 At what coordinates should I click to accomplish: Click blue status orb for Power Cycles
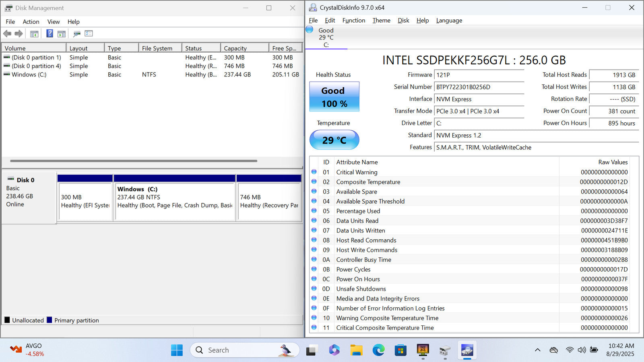[x=314, y=269]
